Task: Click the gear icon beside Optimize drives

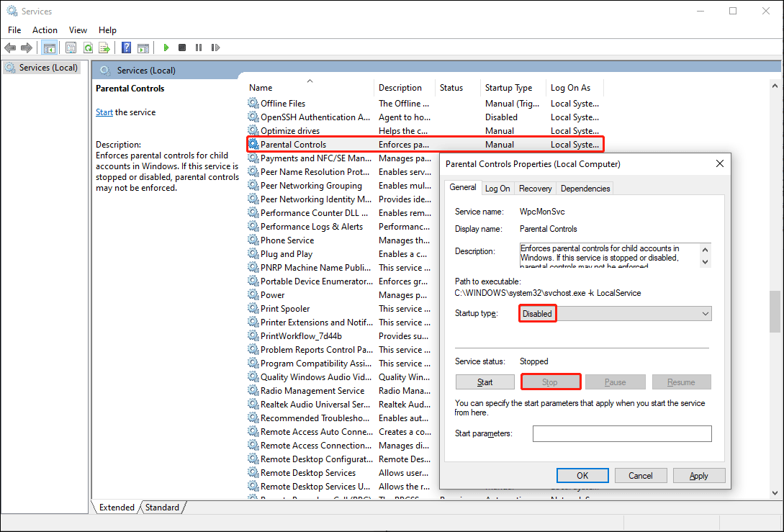Action: [253, 130]
